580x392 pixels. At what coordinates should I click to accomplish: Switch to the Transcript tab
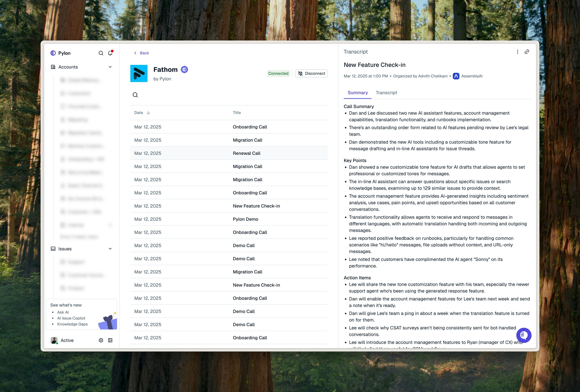pyautogui.click(x=386, y=93)
